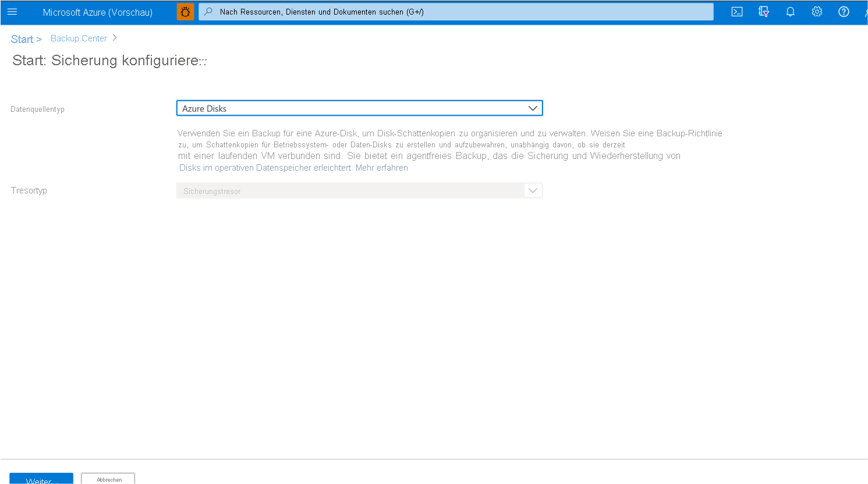Click the Datenquellentyp label
The image size is (868, 484).
coord(37,109)
